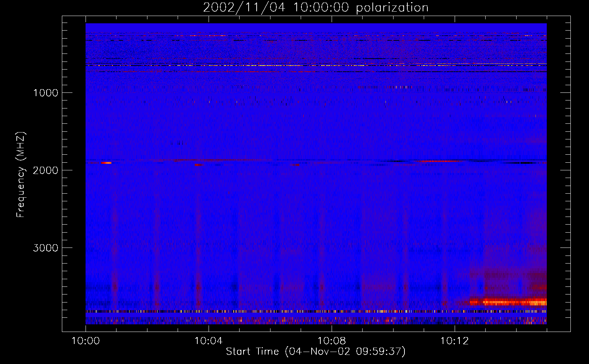The image size is (589, 364).
Task: Click the '2000' frequency axis label
Action: point(46,170)
